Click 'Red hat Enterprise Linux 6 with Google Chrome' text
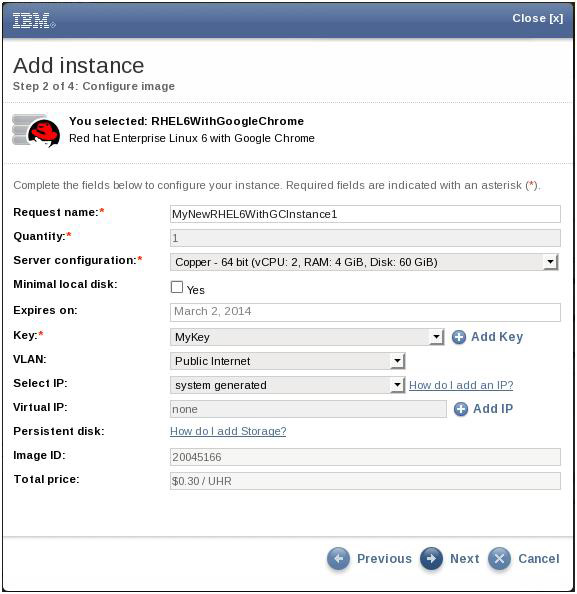Viewport: 577px width, 594px height. tap(192, 138)
